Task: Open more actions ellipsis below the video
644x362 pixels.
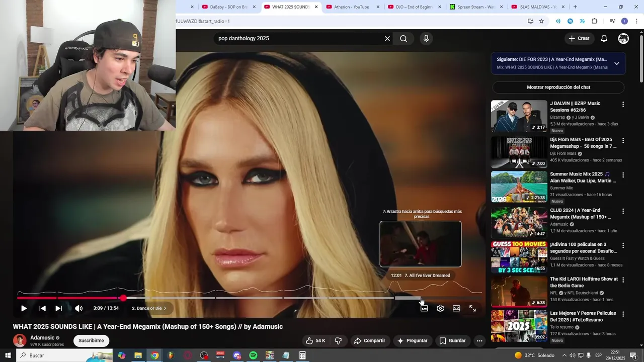Action: click(479, 340)
